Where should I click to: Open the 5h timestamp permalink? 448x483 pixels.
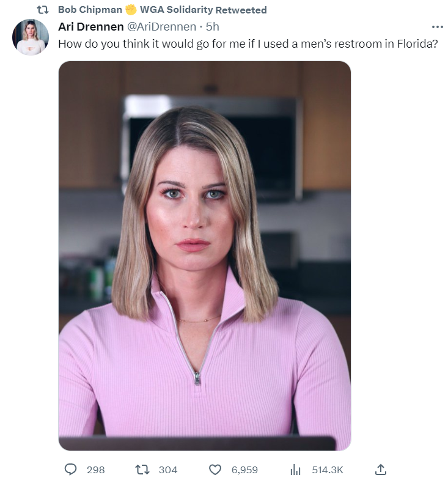tap(212, 27)
